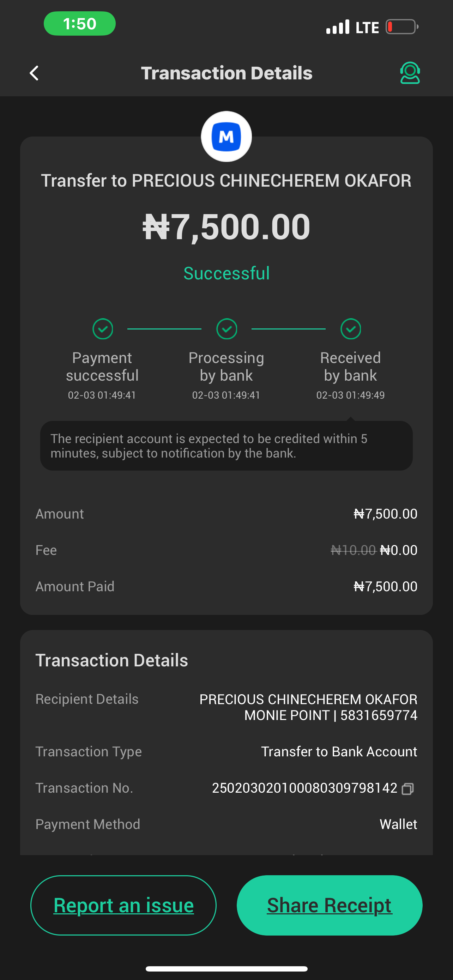Tap the Recipient Details account text

308,707
